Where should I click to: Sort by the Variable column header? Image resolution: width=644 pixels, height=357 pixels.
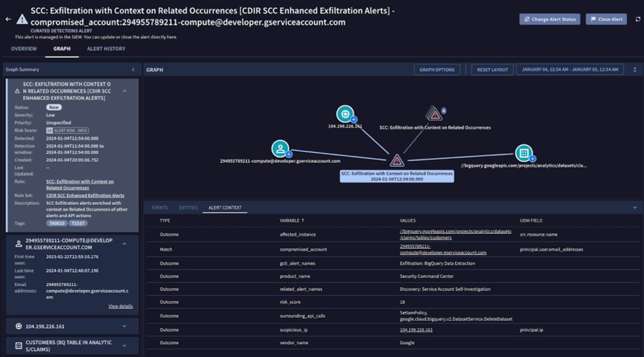[292, 220]
